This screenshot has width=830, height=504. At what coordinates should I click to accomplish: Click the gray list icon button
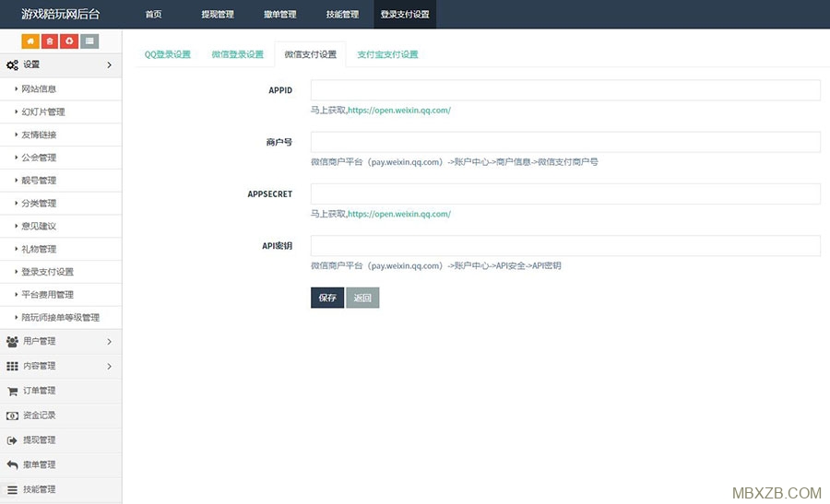pos(89,41)
